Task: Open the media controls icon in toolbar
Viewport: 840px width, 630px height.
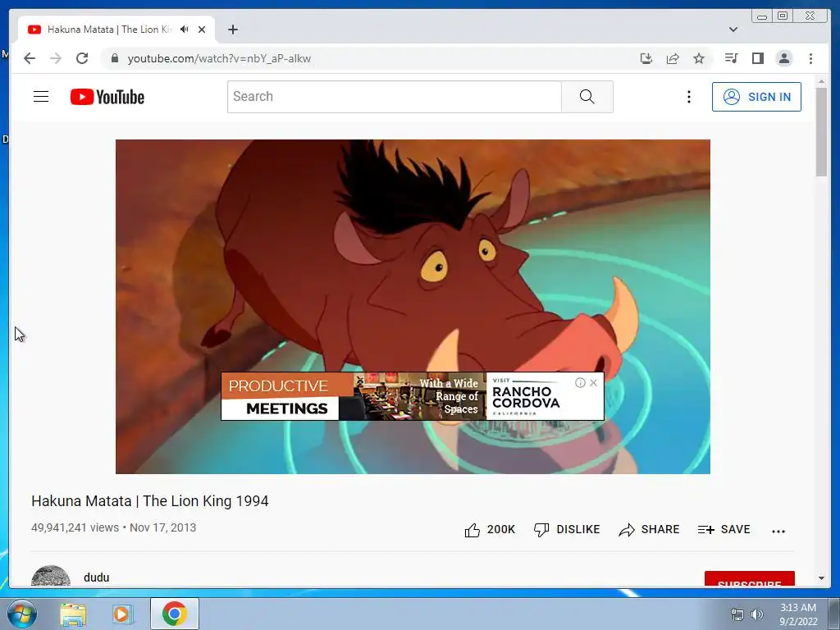Action: tap(731, 58)
